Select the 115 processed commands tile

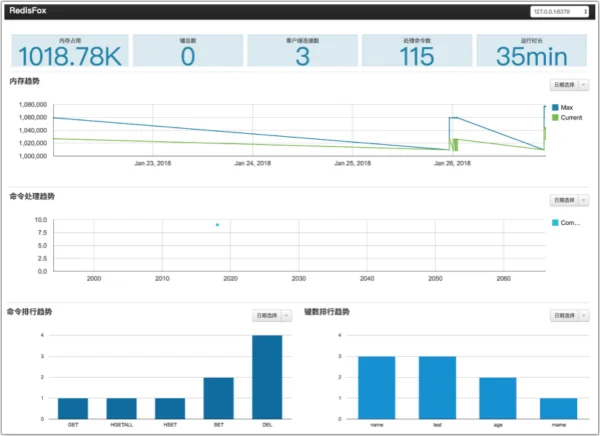point(417,51)
